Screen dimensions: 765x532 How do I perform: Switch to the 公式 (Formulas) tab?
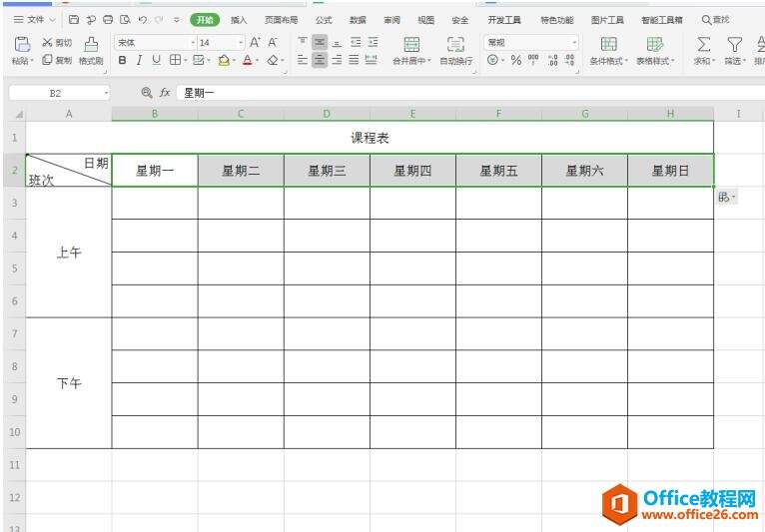324,20
